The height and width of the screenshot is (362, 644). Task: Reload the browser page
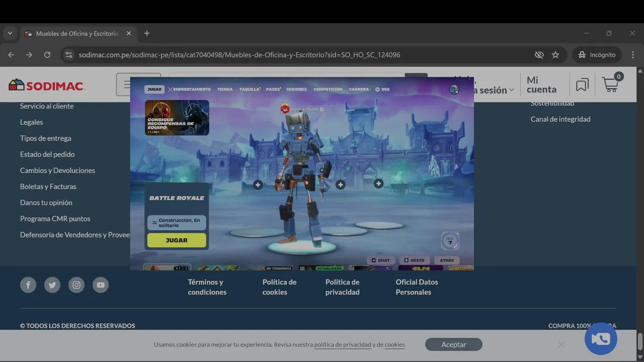[x=47, y=55]
